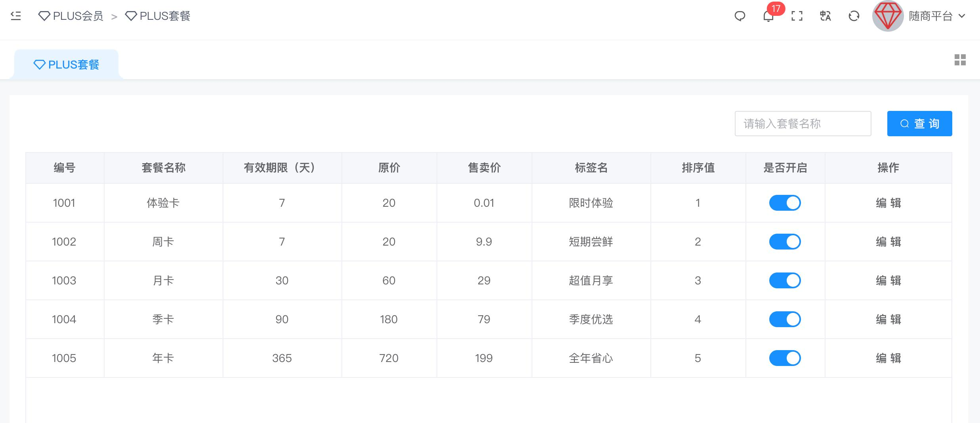Select the PLUS套餐 tab
The height and width of the screenshot is (423, 980).
click(66, 65)
